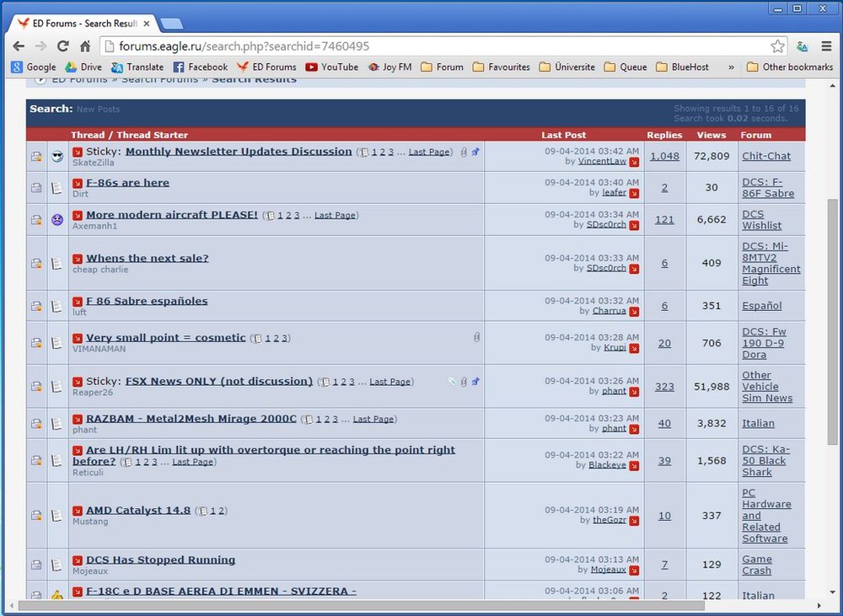Jump to last post by leafer arrow icon
The image size is (843, 616).
click(635, 193)
